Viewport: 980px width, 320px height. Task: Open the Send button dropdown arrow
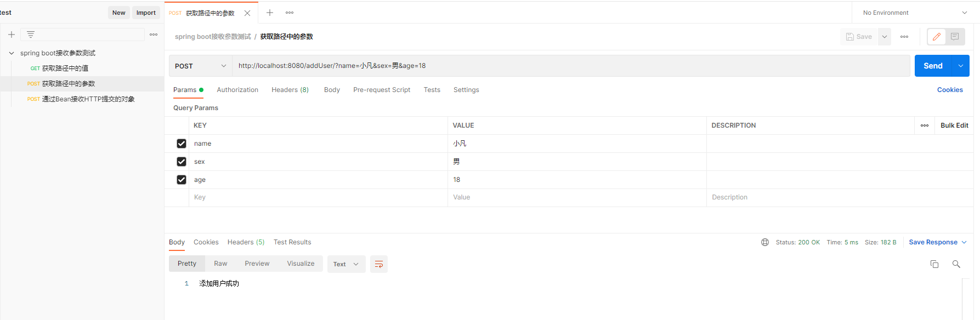[x=961, y=66]
